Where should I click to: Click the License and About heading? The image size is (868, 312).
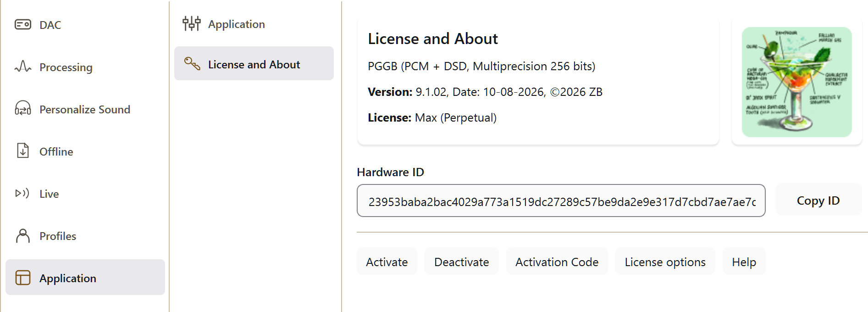click(432, 39)
